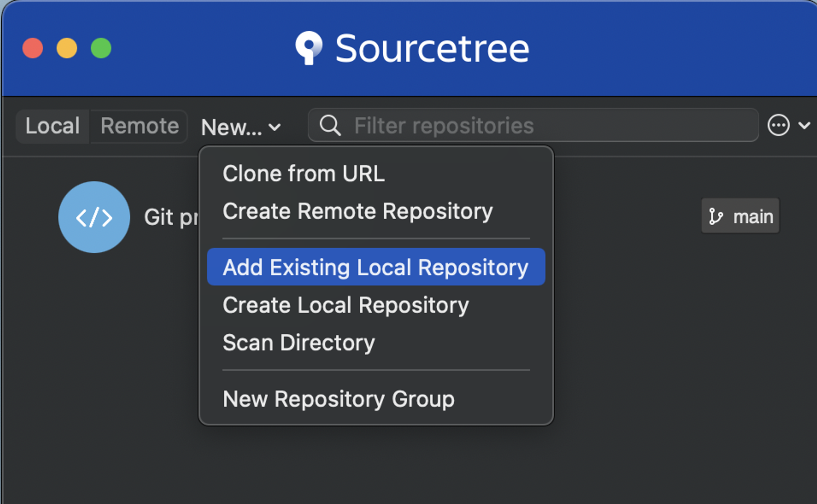Minimize window using yellow button
The width and height of the screenshot is (817, 504).
pos(67,48)
